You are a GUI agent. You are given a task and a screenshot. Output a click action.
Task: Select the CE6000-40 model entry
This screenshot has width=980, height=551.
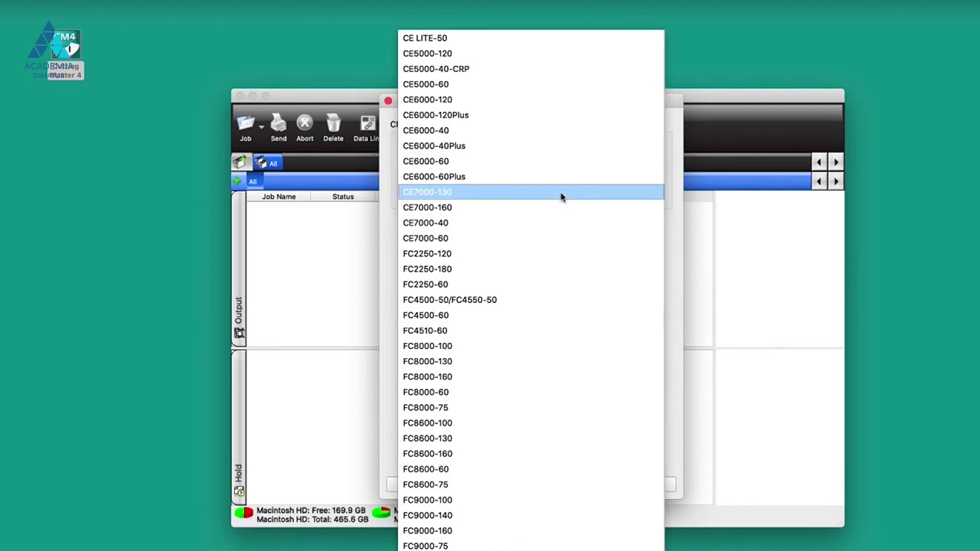click(x=531, y=130)
